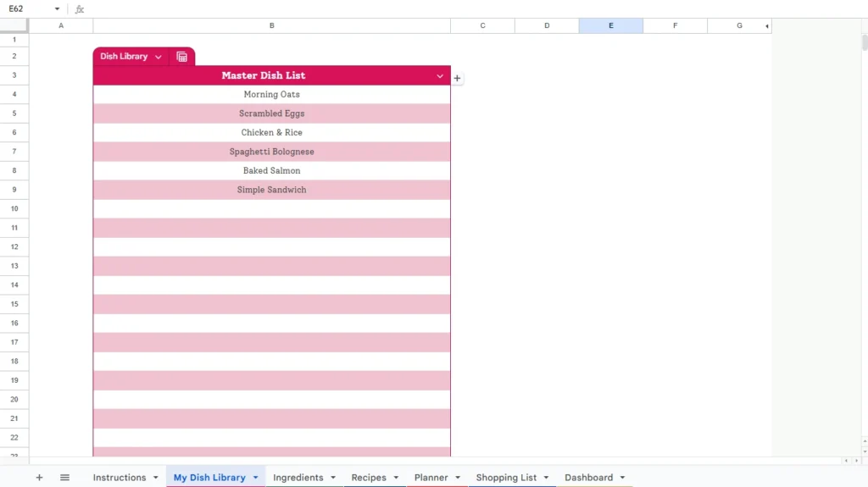The width and height of the screenshot is (868, 487).
Task: Click the fx formula icon
Action: 79,8
